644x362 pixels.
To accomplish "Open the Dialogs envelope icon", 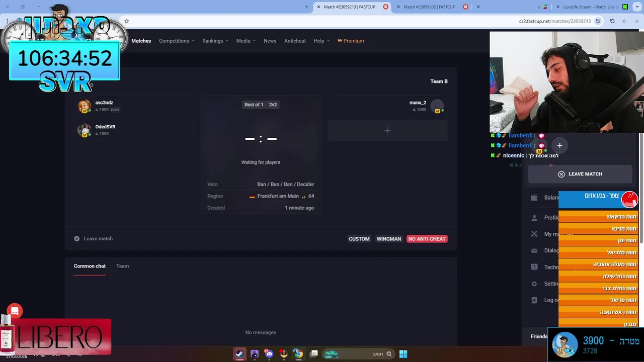I will tap(534, 250).
